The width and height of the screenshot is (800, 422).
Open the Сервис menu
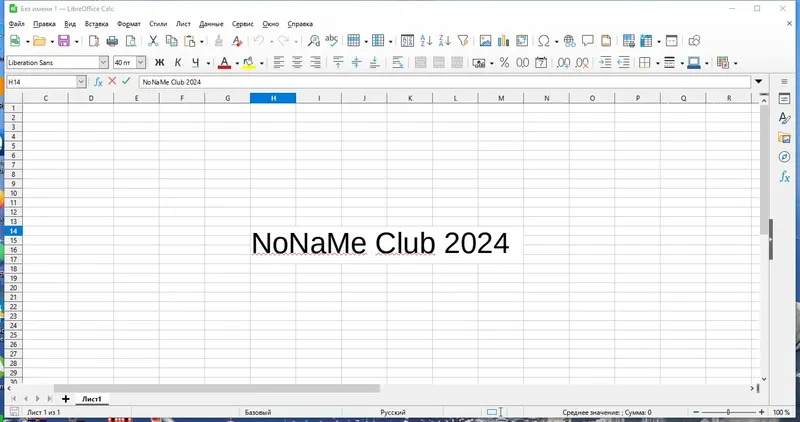pyautogui.click(x=243, y=24)
